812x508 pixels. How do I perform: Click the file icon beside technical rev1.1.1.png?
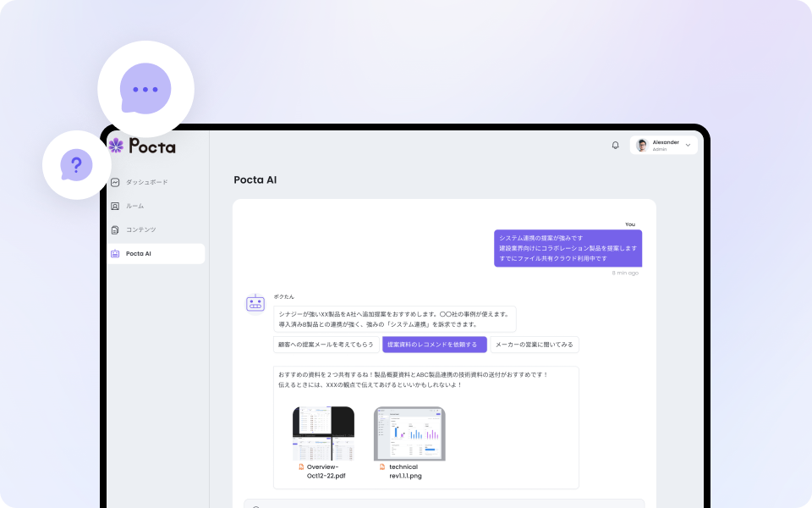[x=382, y=467]
